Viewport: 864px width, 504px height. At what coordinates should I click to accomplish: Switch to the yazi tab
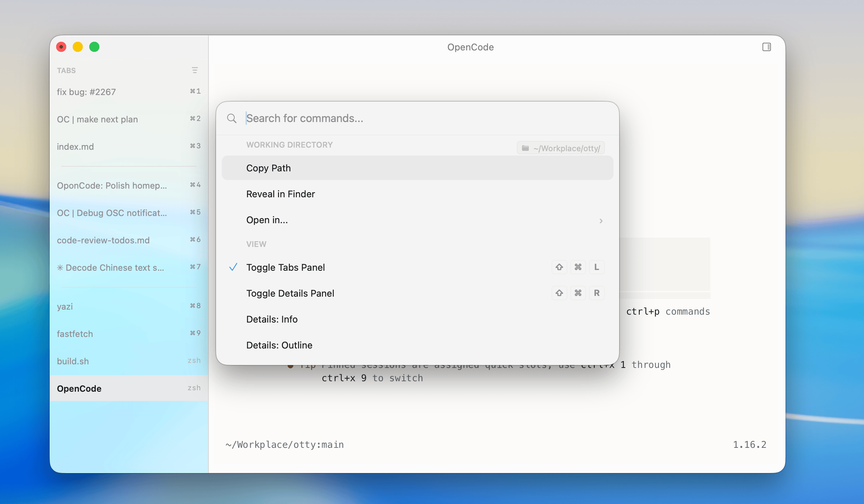click(x=129, y=306)
